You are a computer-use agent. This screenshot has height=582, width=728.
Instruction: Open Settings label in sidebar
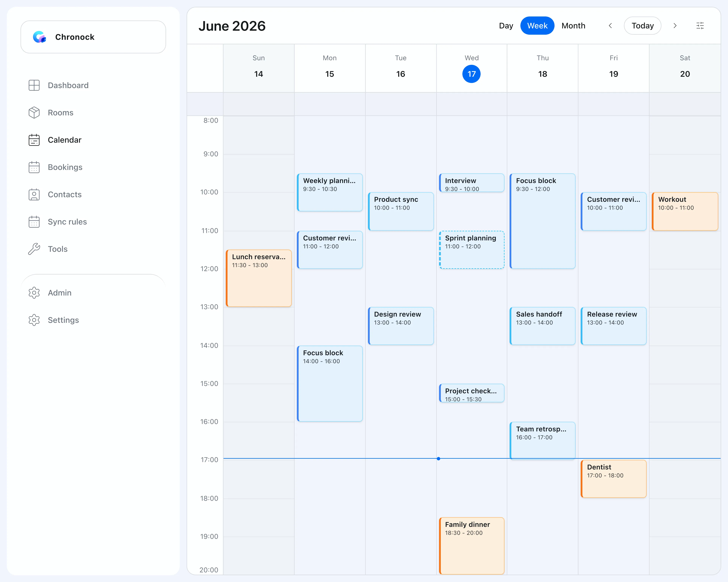pyautogui.click(x=63, y=320)
